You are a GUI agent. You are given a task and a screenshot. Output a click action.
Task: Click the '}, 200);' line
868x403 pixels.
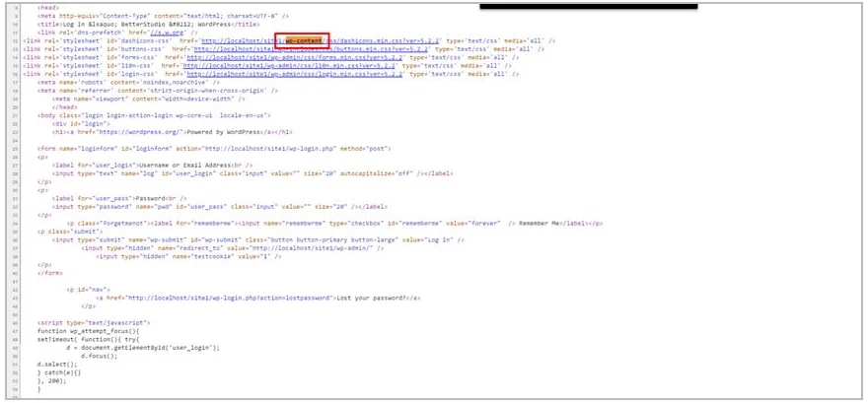(x=51, y=381)
